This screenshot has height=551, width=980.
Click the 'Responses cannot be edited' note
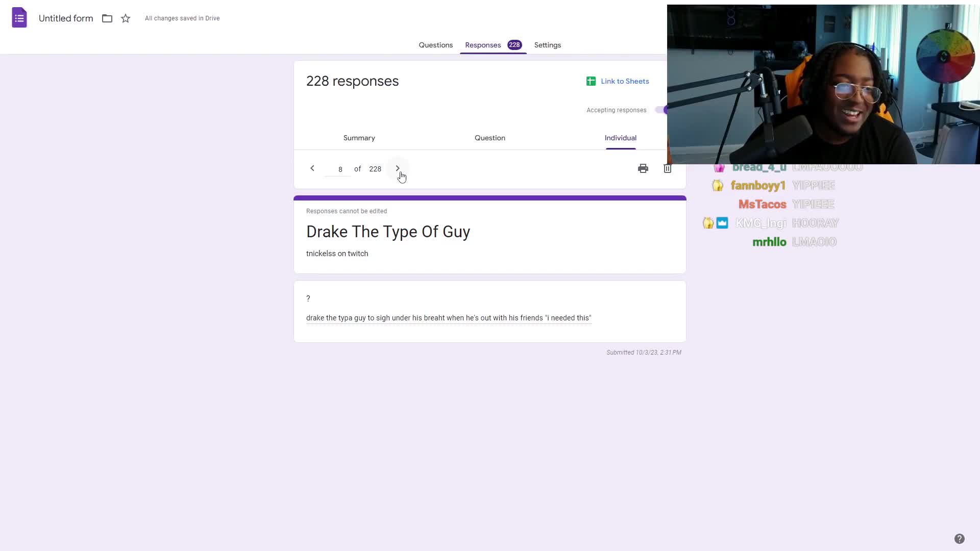(347, 211)
